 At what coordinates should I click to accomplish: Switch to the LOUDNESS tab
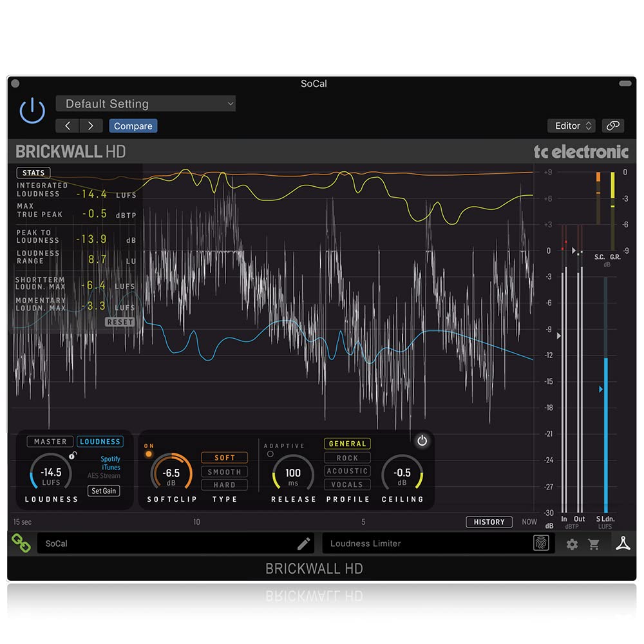tap(100, 442)
